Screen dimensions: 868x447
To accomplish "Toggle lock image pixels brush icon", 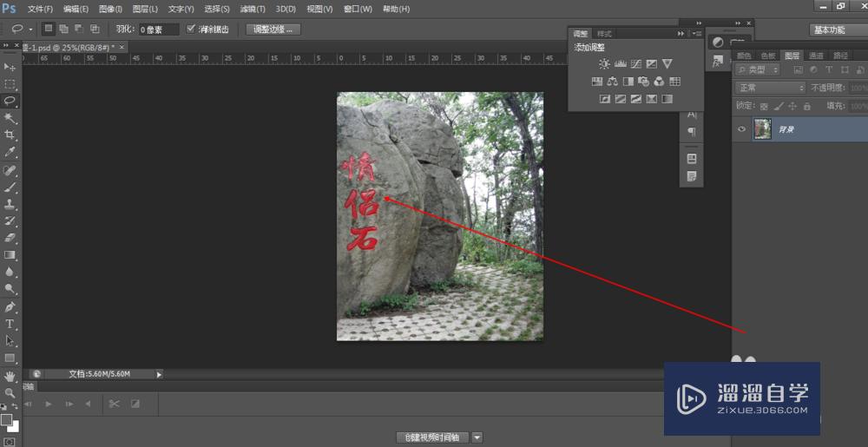I will (x=779, y=106).
